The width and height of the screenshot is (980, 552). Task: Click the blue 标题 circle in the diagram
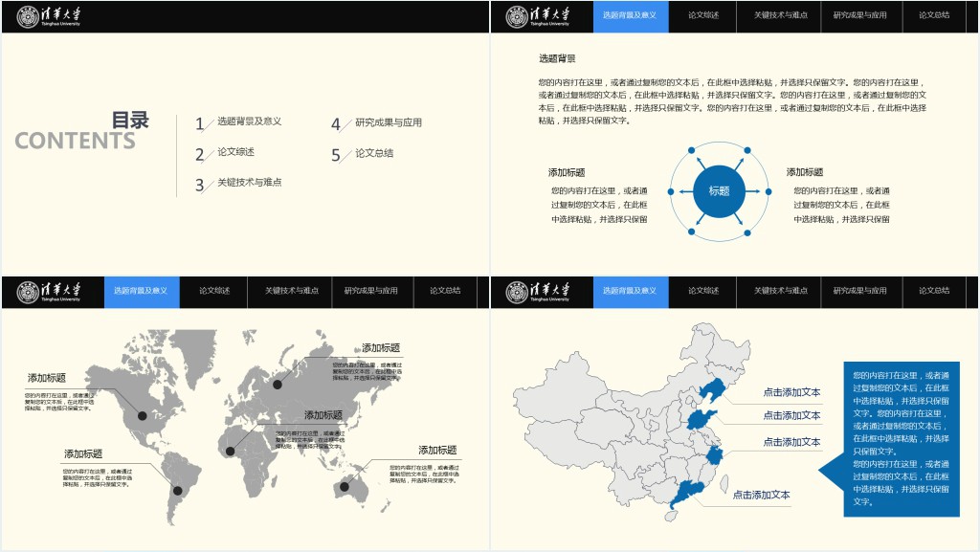[719, 191]
